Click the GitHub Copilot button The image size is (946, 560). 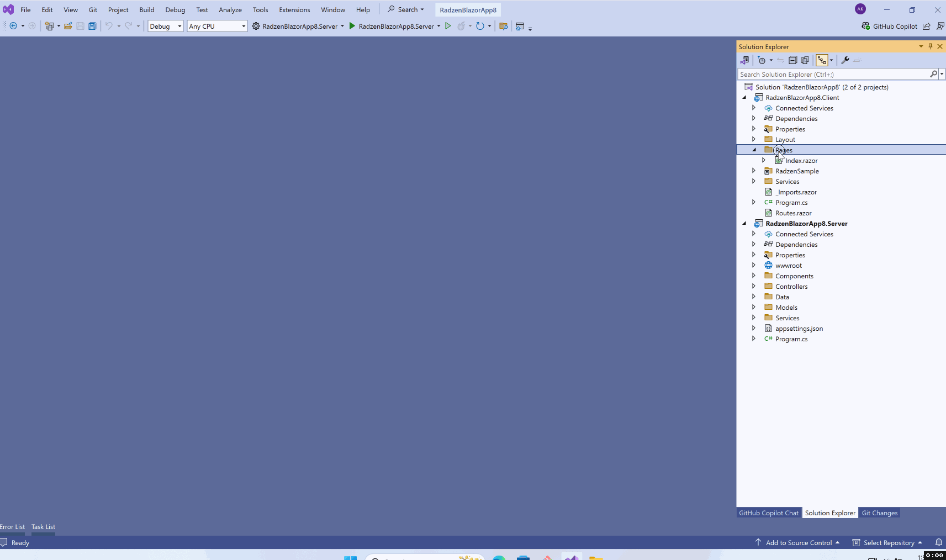click(x=889, y=26)
